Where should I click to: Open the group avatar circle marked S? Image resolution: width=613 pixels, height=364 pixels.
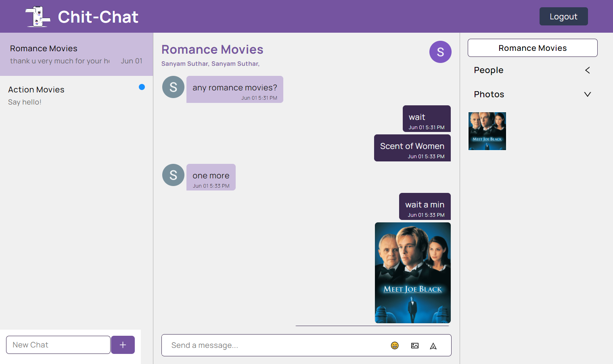pyautogui.click(x=440, y=52)
